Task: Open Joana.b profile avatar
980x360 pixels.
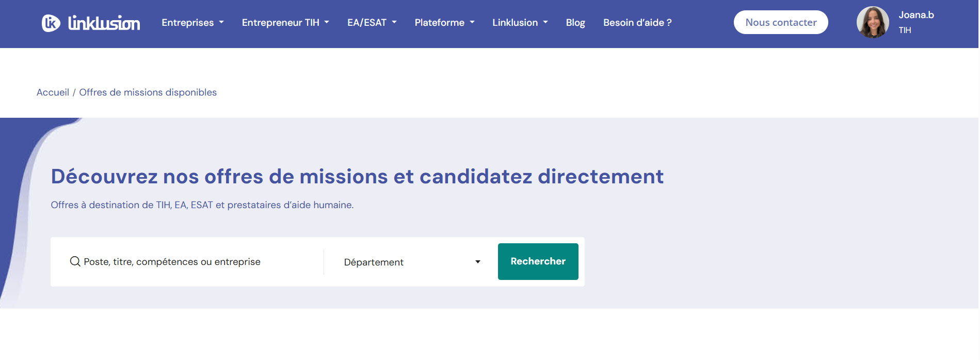Action: click(873, 22)
